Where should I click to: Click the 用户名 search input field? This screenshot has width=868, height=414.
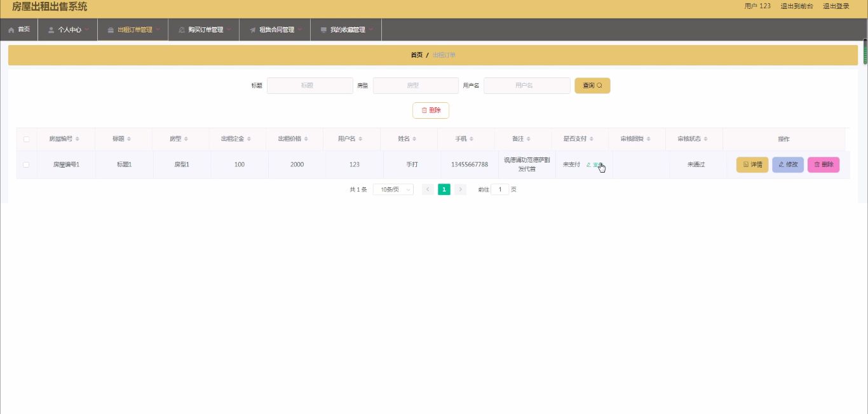click(527, 86)
